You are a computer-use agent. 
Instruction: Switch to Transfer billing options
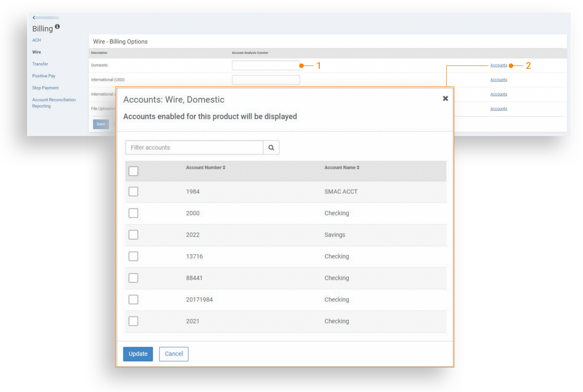[x=40, y=64]
